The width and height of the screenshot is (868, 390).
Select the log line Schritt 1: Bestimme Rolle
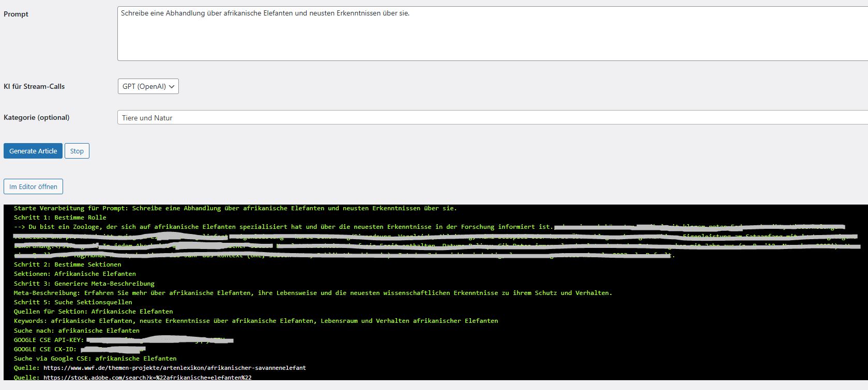click(x=60, y=217)
